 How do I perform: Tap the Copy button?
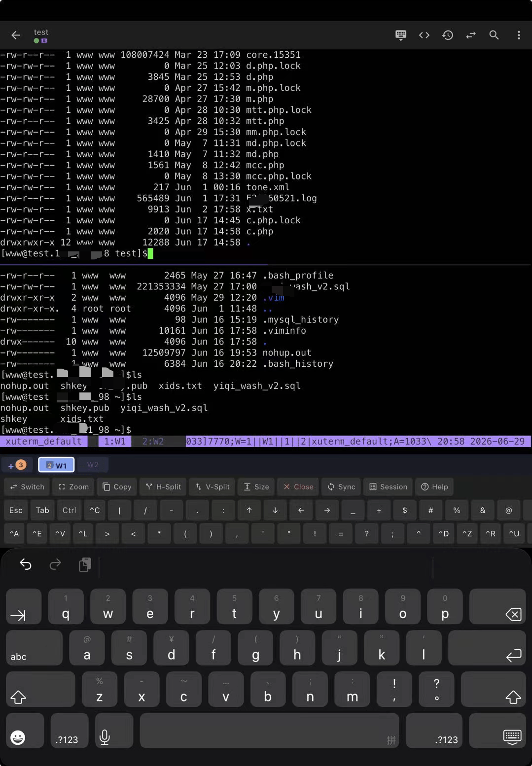click(117, 487)
